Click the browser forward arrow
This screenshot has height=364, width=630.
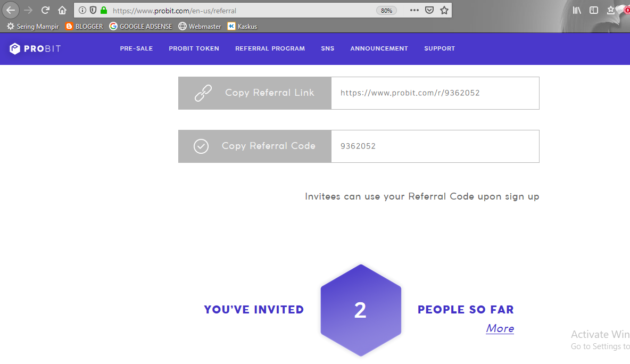click(28, 11)
